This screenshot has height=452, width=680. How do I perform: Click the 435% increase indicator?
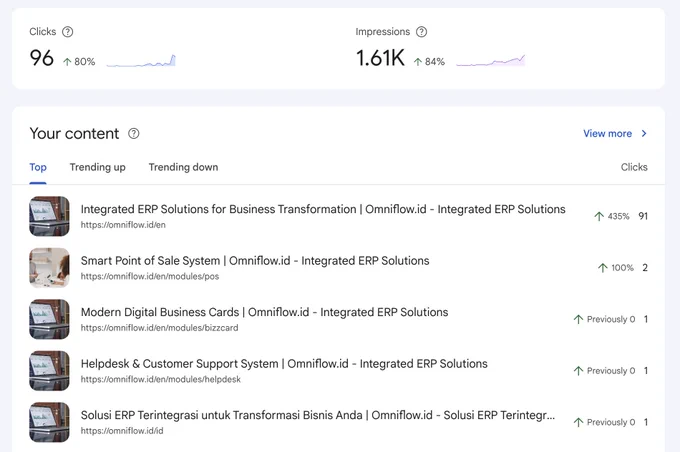pyautogui.click(x=611, y=216)
